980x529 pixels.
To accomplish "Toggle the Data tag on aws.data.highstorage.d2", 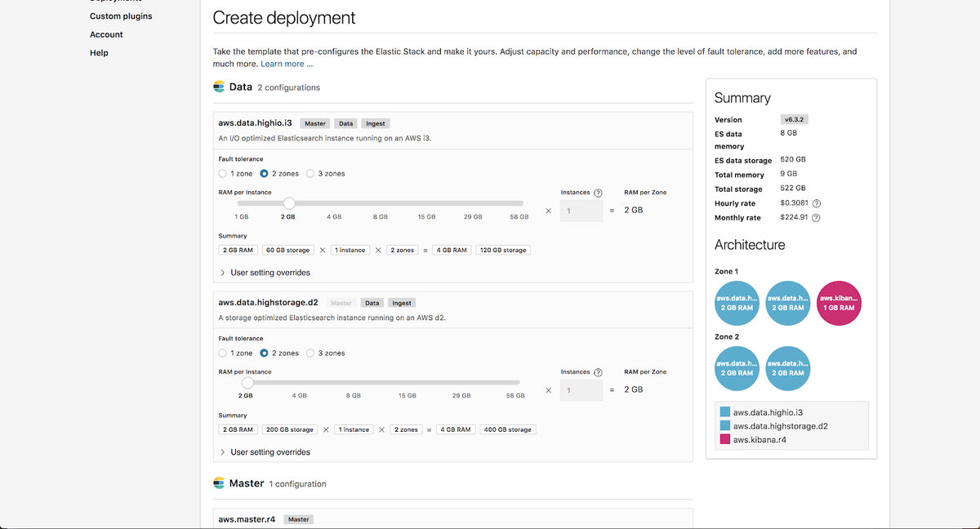I will click(x=372, y=303).
